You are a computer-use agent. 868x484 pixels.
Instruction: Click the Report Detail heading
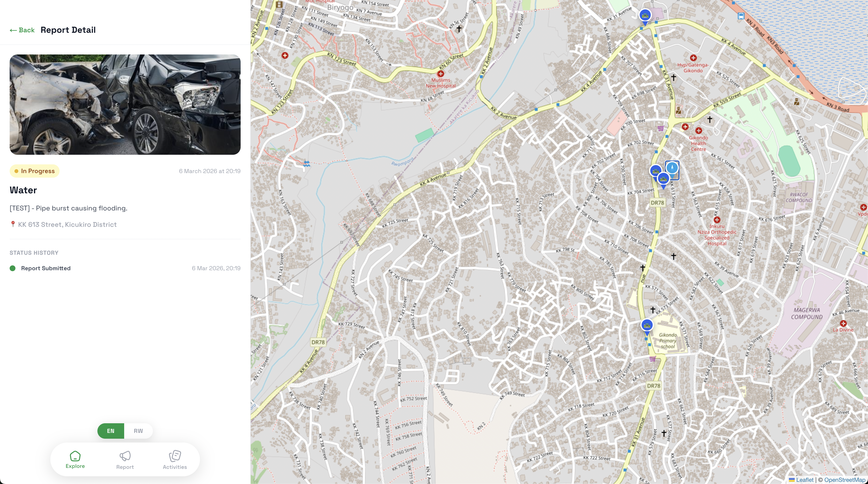point(68,30)
